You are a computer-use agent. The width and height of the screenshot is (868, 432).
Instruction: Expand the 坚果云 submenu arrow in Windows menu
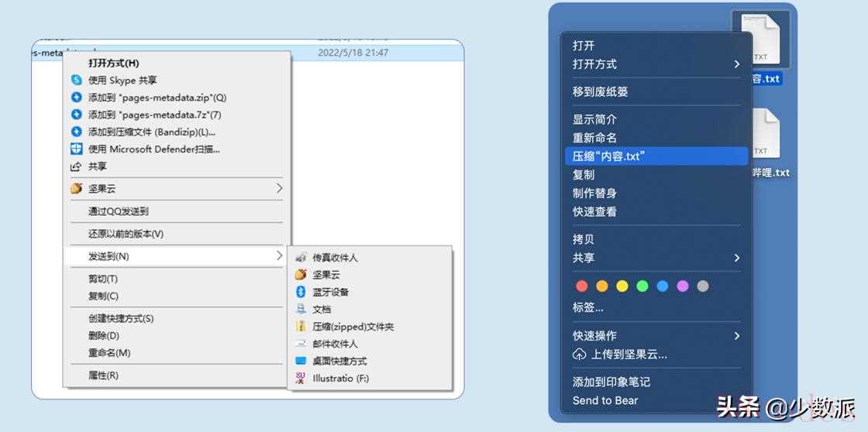[x=279, y=189]
